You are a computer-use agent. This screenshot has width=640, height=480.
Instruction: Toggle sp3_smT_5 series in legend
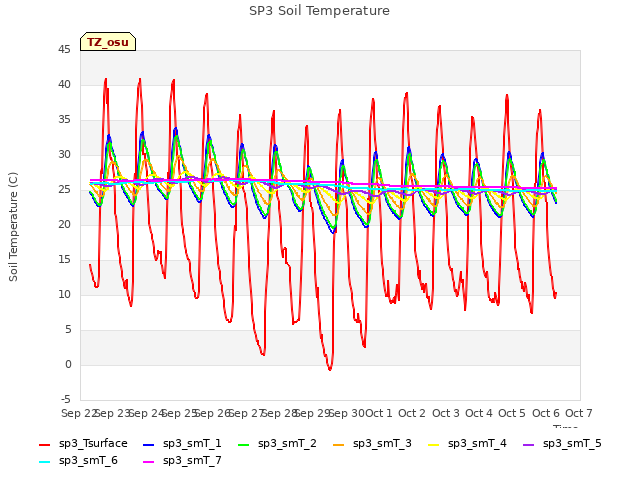[x=562, y=444]
